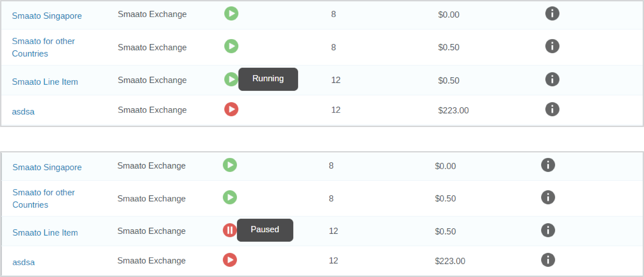Open info icon for bottom Smaato for other Countries row
The height and width of the screenshot is (277, 644).
point(548,198)
